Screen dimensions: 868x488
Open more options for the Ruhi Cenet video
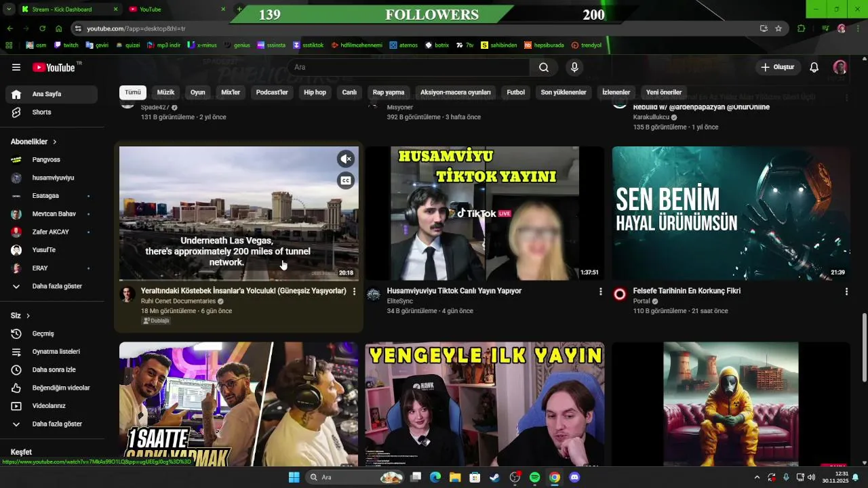[x=354, y=291]
